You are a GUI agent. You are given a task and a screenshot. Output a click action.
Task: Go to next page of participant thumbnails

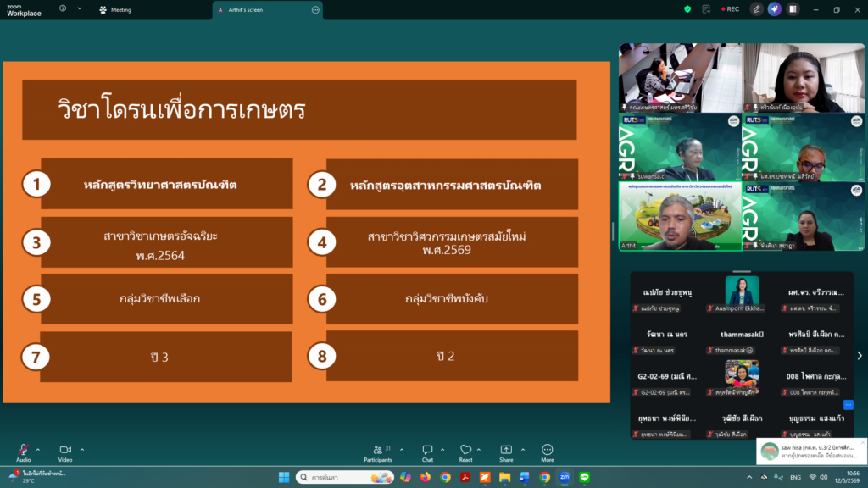(x=860, y=356)
